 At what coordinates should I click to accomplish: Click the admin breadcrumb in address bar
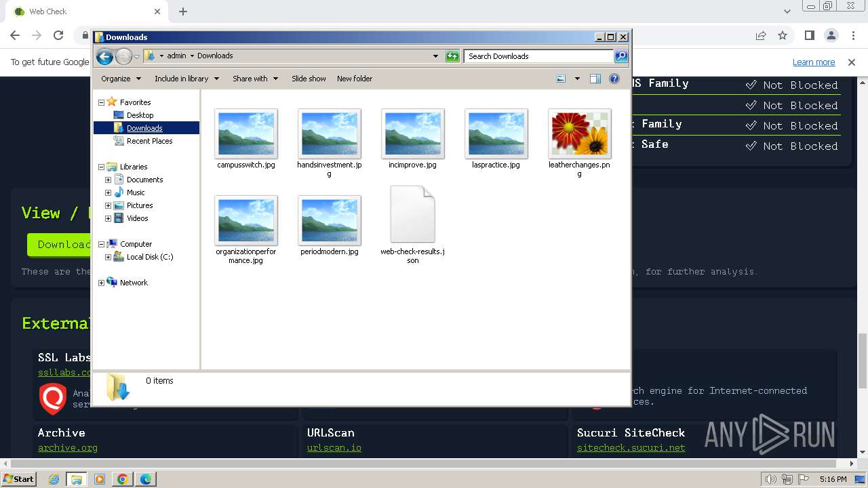click(x=176, y=56)
